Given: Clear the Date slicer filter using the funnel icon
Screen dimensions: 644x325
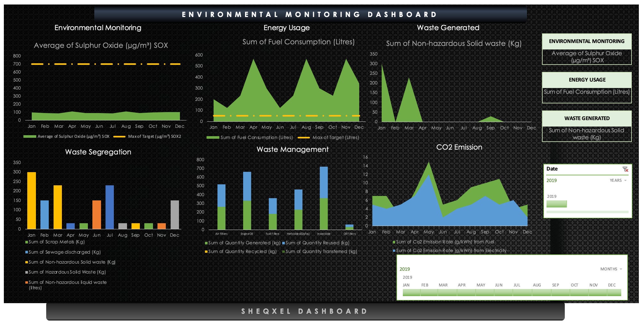Looking at the screenshot, I should click(x=625, y=169).
